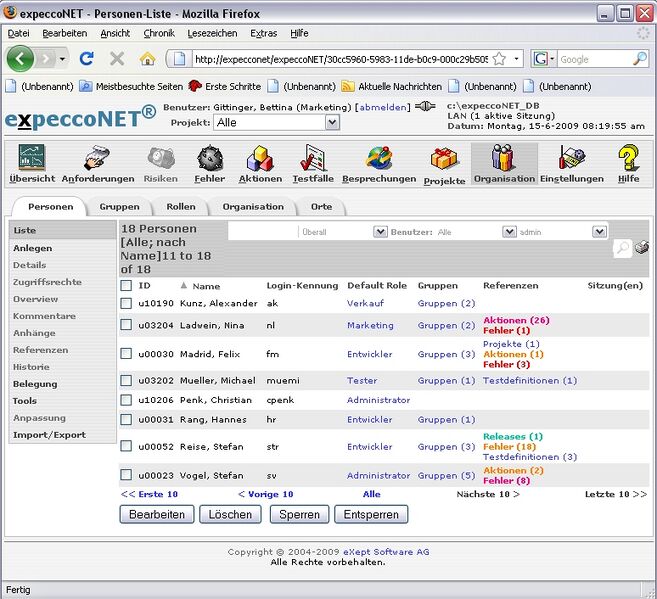Reload the page with refresh icon
Screen dimensions: 657x599
tap(86, 59)
